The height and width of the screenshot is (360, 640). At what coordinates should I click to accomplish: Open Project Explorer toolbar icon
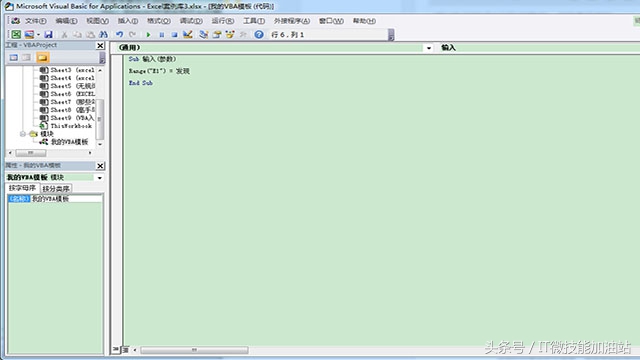(203, 35)
